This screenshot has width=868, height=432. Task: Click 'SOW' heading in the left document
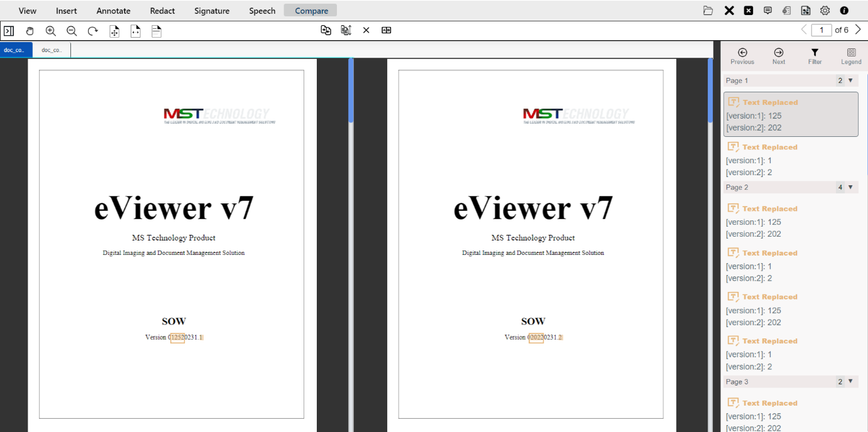(173, 321)
